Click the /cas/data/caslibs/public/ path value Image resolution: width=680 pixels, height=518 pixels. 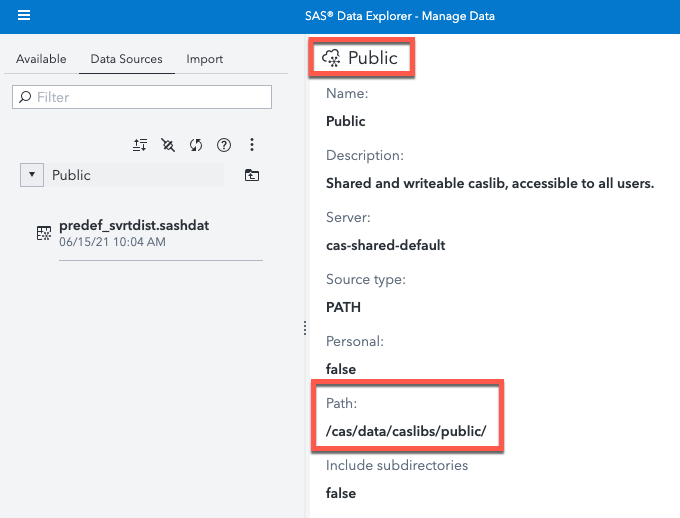click(406, 431)
